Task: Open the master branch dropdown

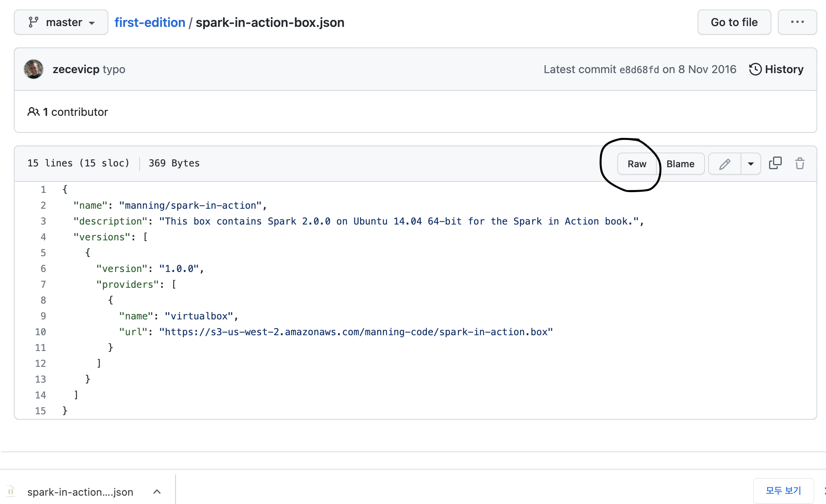Action: pyautogui.click(x=61, y=22)
